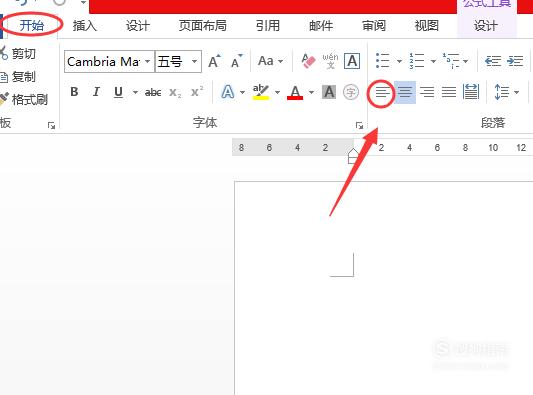
Task: Click ruler mark labeled 10
Action: click(493, 148)
